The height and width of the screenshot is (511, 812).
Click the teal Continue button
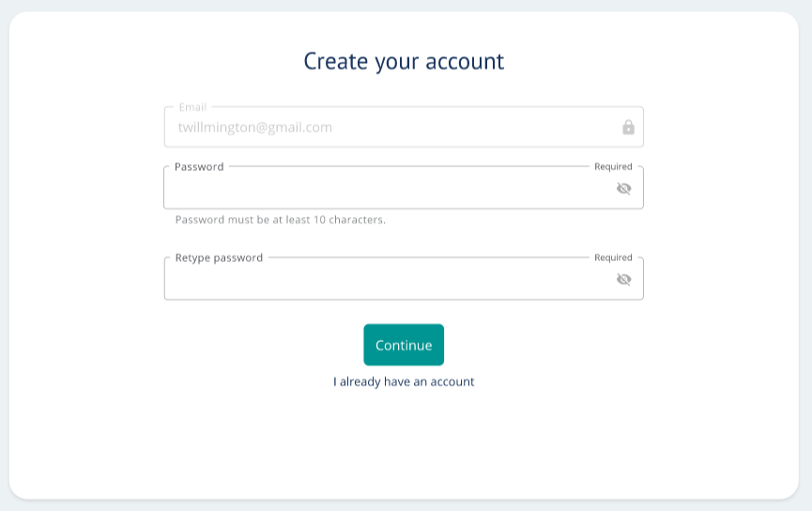click(x=404, y=345)
